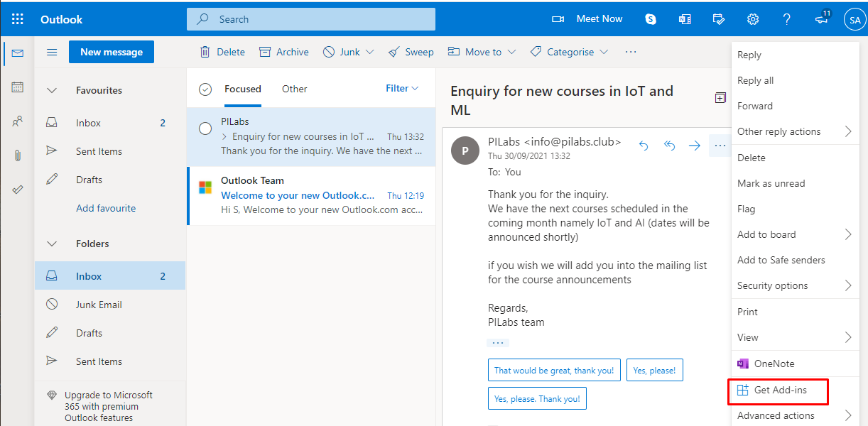Sweep messages from this sender
This screenshot has height=426, width=868.
pos(411,52)
